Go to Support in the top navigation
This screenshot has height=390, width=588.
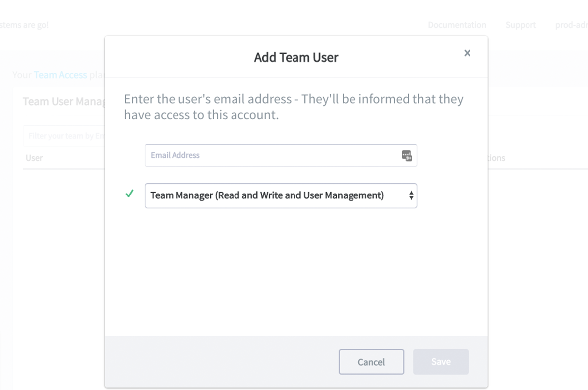[x=521, y=25]
